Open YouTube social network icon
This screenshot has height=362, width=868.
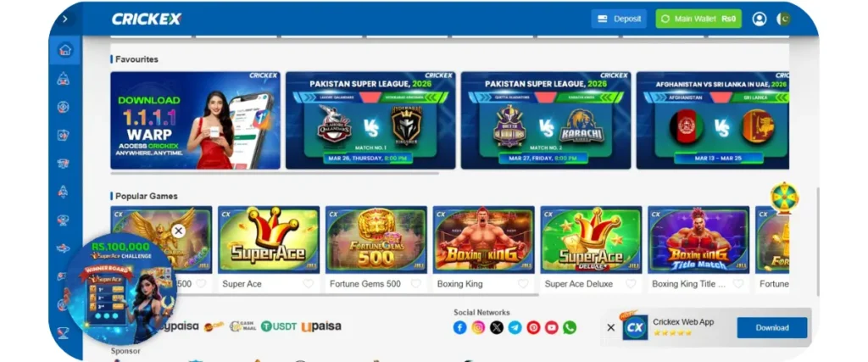click(551, 328)
